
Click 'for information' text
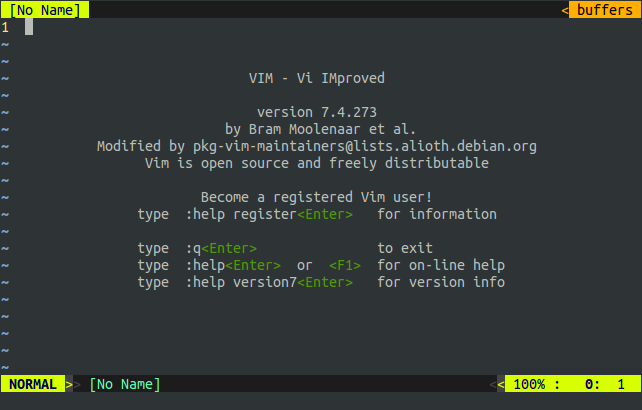437,214
